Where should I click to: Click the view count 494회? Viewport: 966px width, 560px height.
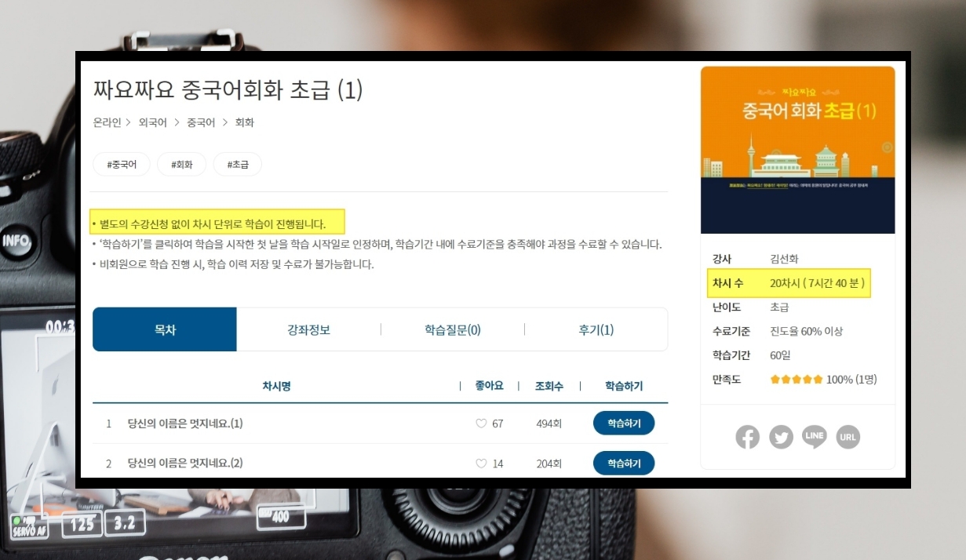[549, 424]
